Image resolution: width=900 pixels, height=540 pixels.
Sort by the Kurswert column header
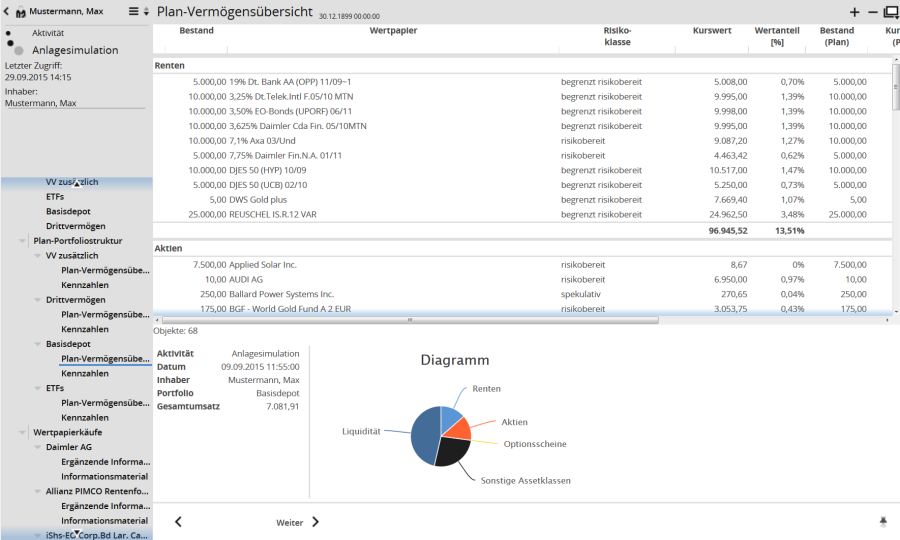tap(712, 31)
